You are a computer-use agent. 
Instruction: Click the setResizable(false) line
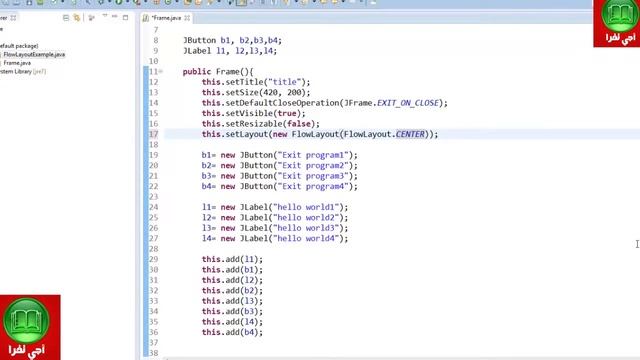[261, 124]
